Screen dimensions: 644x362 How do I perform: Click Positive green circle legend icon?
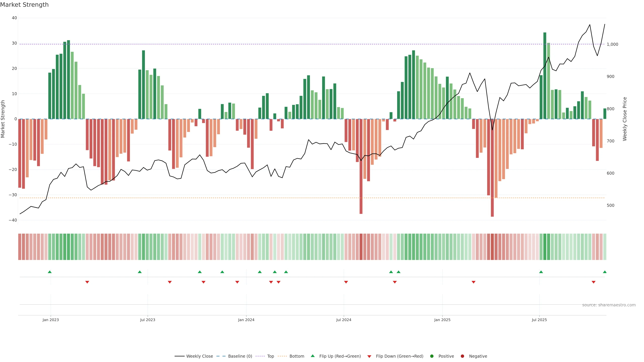point(432,356)
